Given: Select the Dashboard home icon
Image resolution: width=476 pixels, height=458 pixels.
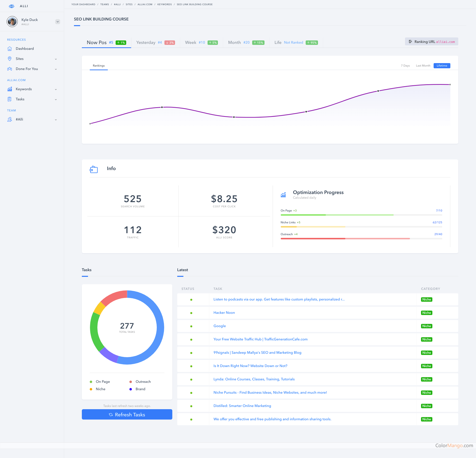Looking at the screenshot, I should click(x=9, y=49).
